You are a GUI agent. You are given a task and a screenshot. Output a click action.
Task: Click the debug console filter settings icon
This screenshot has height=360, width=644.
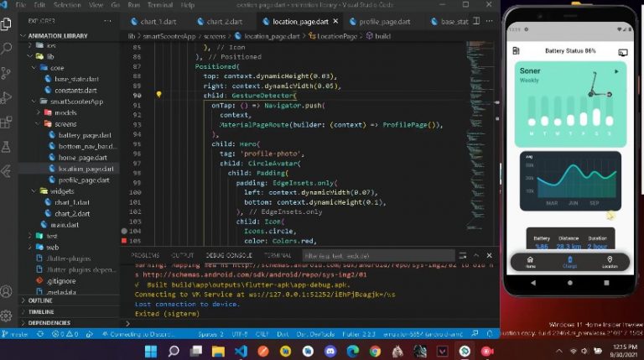pyautogui.click(x=463, y=255)
